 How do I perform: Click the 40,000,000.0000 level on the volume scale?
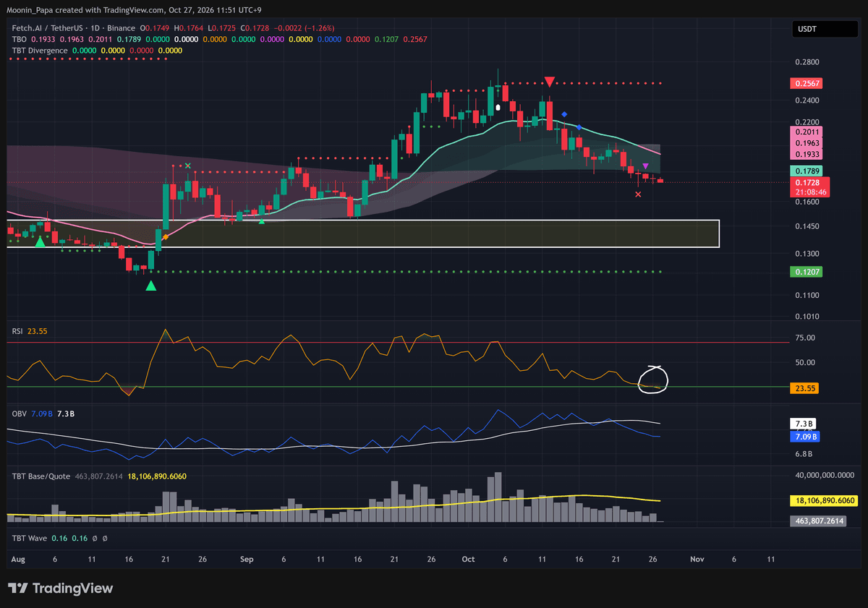click(825, 475)
